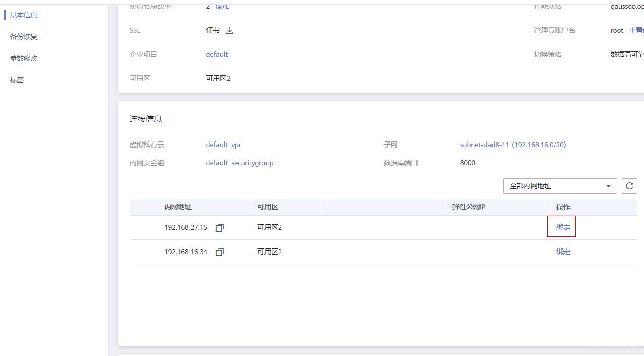The height and width of the screenshot is (356, 644).
Task: Copy the 192.168.16.34 address
Action: click(x=219, y=252)
